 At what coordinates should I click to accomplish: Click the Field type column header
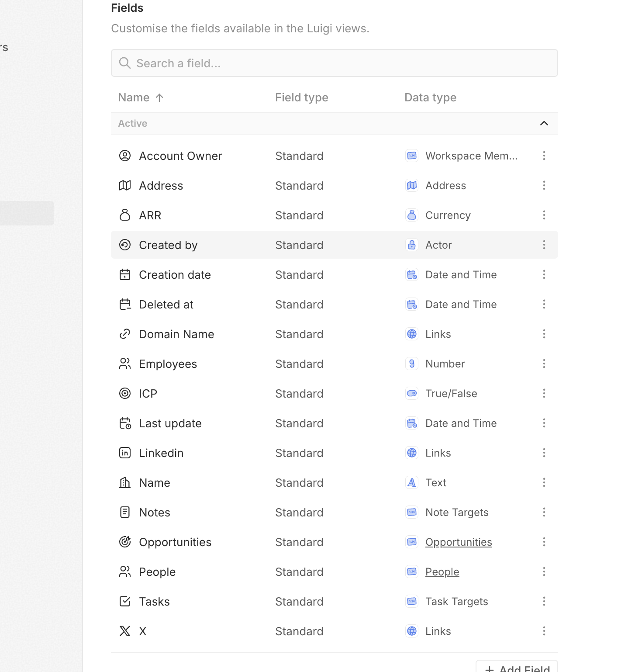[302, 97]
